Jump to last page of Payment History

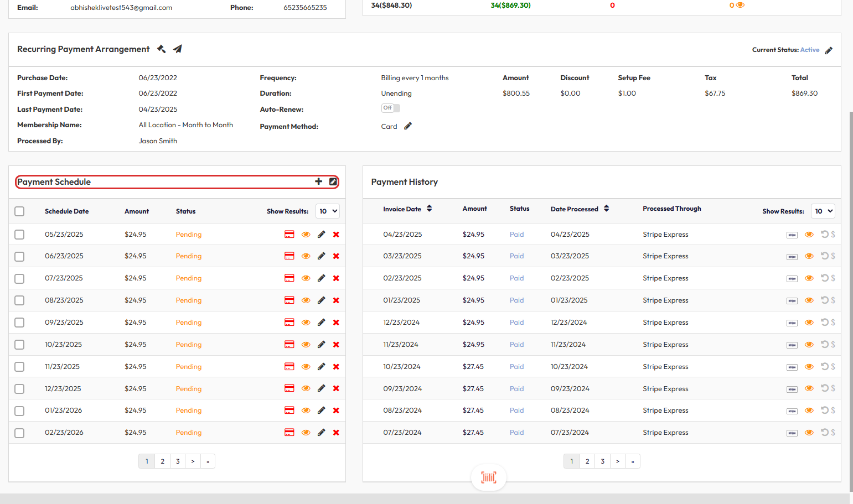point(633,461)
